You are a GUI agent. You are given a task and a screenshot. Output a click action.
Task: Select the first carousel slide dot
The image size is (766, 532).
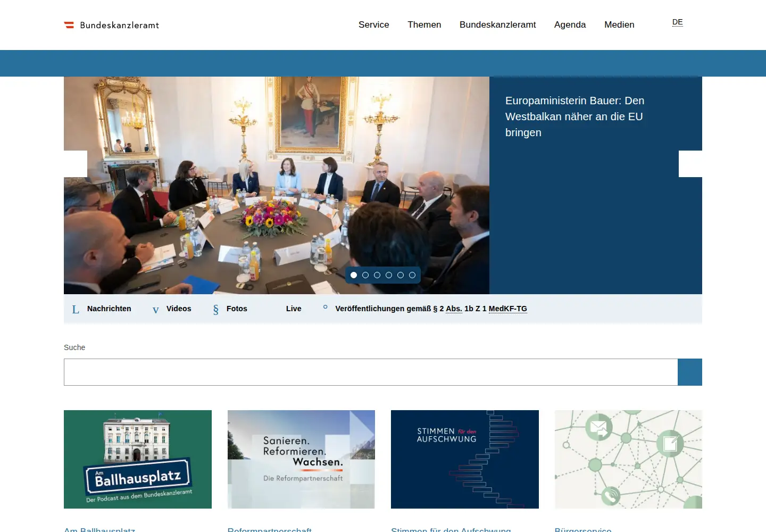tap(354, 275)
